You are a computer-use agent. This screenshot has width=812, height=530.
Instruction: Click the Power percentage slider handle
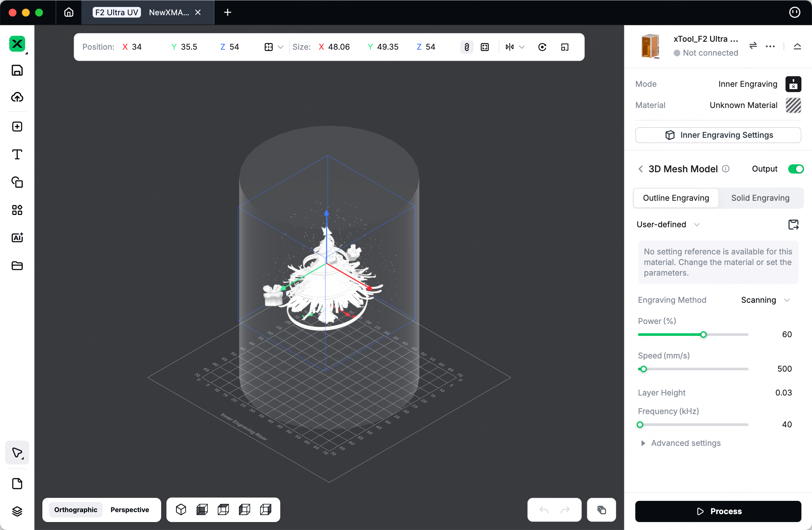click(703, 335)
